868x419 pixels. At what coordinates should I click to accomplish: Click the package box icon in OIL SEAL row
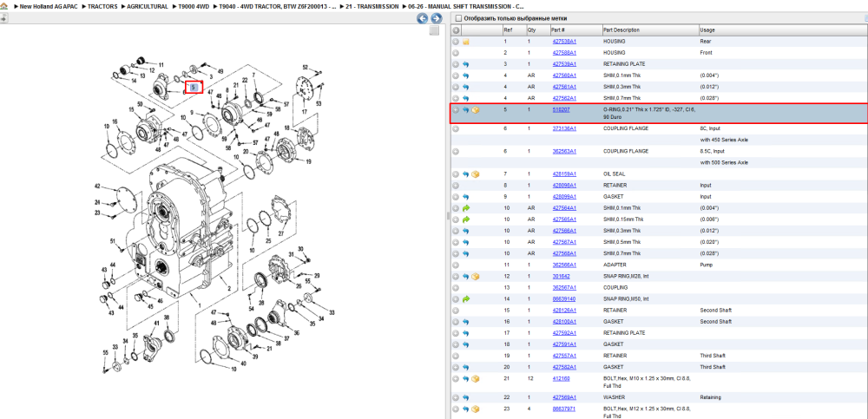(x=476, y=173)
